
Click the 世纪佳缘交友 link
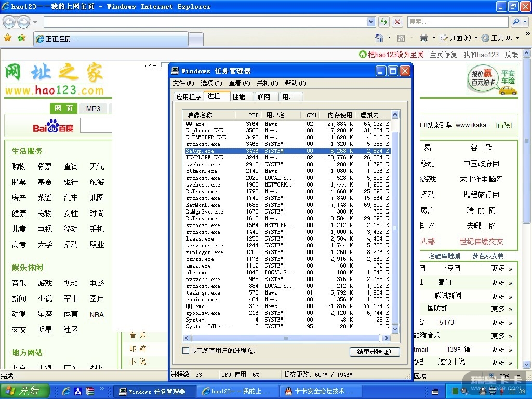pos(481,242)
